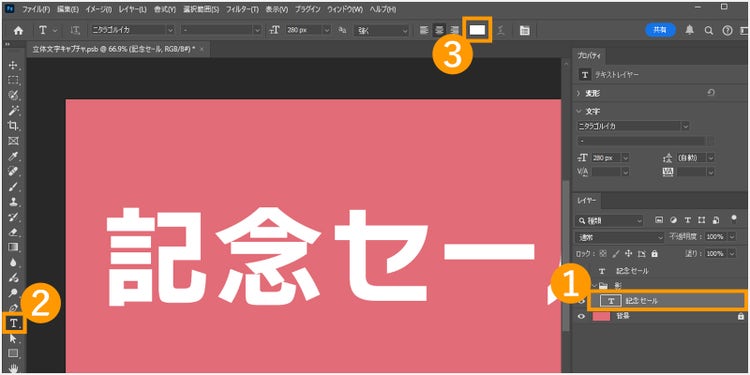Reset transform in Properties panel
Image resolution: width=750 pixels, height=375 pixels.
pyautogui.click(x=710, y=93)
